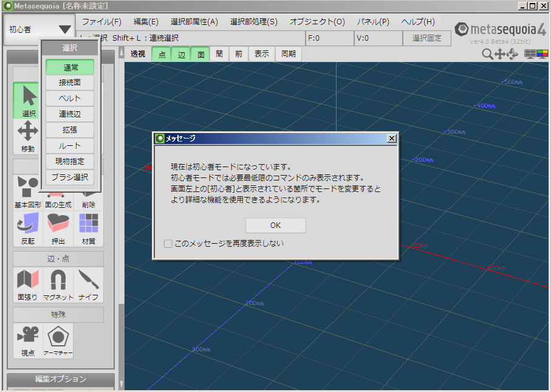
Task: Choose ベルト selection mode
Action: click(70, 98)
